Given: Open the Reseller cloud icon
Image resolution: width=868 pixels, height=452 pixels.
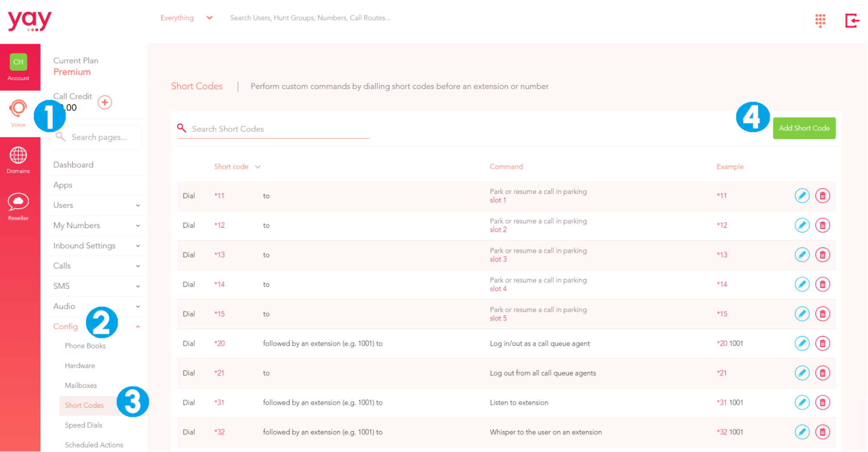Looking at the screenshot, I should 18,202.
